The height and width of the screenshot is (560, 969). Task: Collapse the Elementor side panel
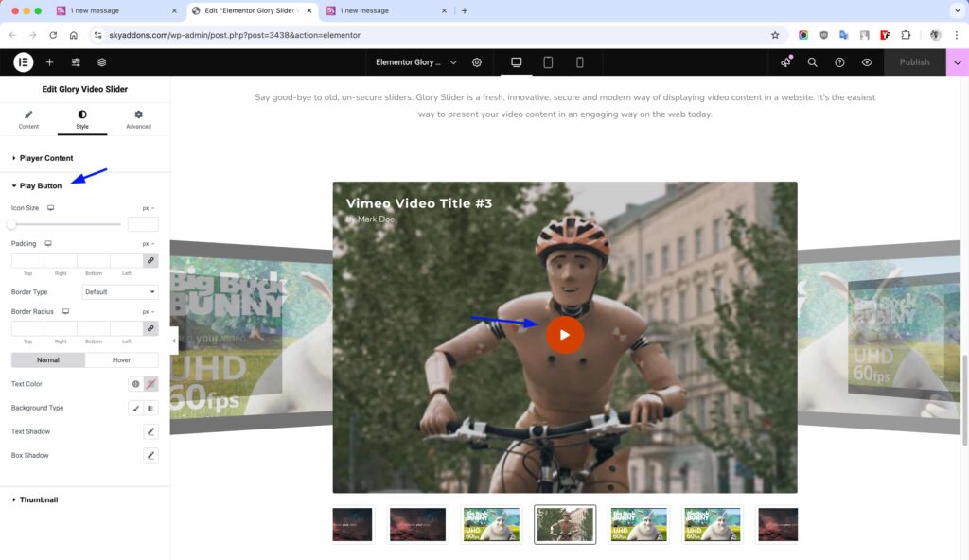tap(174, 341)
